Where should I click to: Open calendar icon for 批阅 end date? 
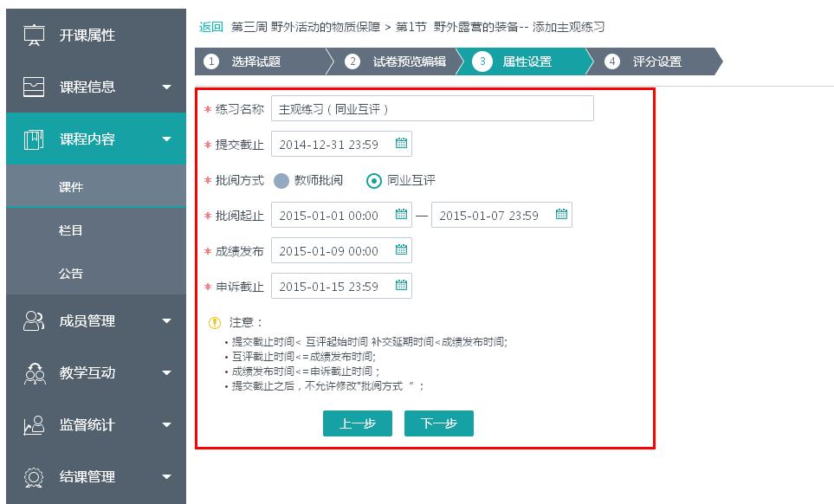click(561, 215)
